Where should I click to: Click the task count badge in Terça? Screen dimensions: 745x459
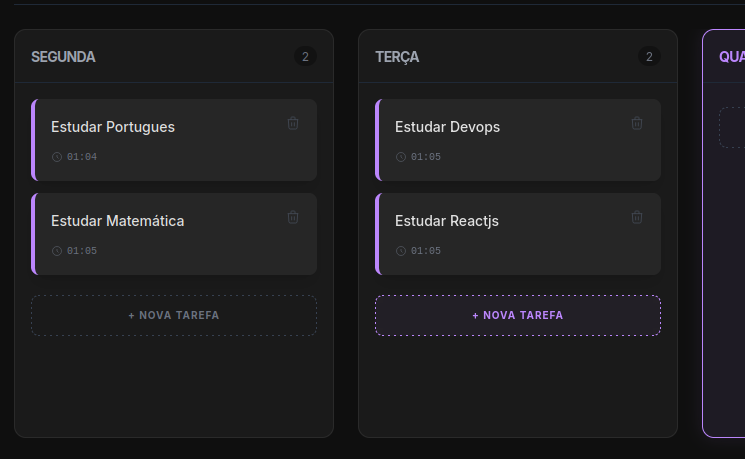tap(649, 57)
